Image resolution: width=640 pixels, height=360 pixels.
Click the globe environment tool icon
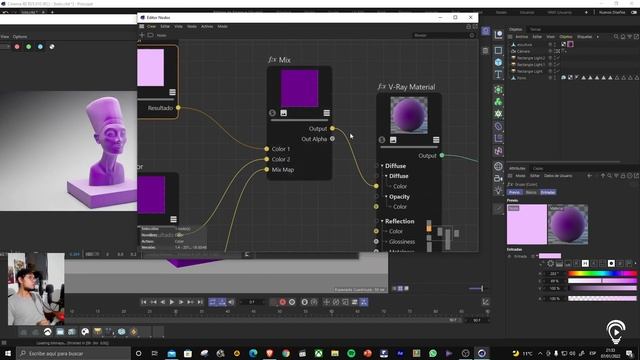tap(498, 166)
